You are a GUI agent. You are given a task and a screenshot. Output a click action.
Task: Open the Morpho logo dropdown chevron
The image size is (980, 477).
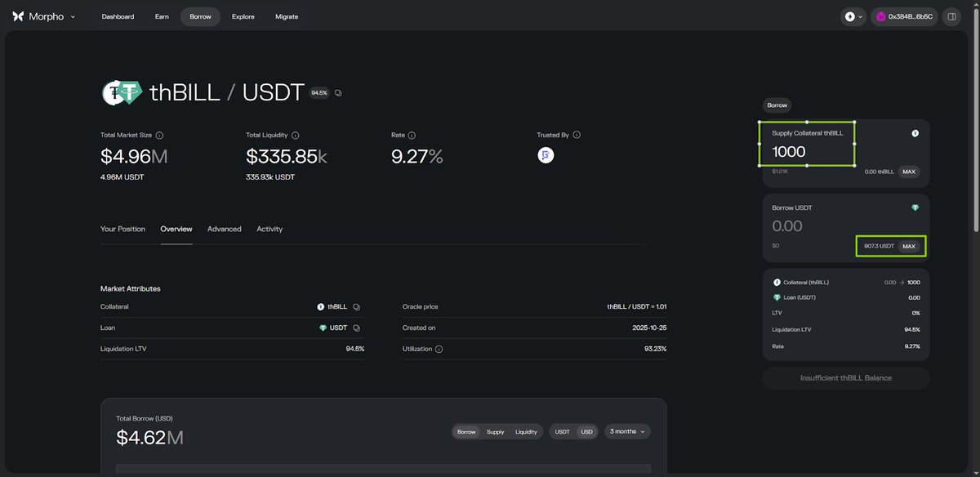click(73, 16)
